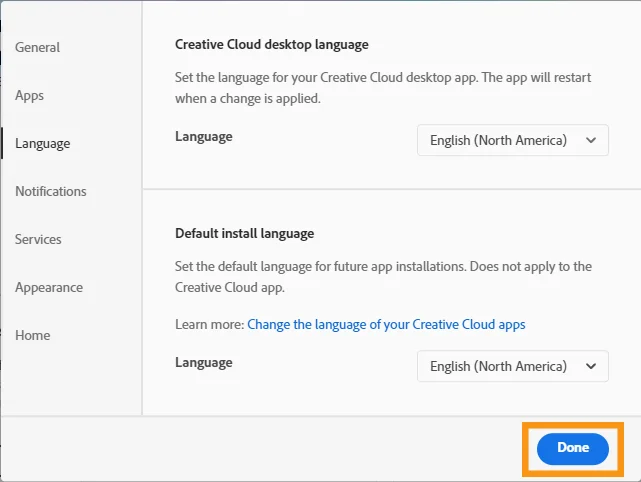Switch to Appearance settings
This screenshot has width=641, height=482.
pyautogui.click(x=48, y=287)
